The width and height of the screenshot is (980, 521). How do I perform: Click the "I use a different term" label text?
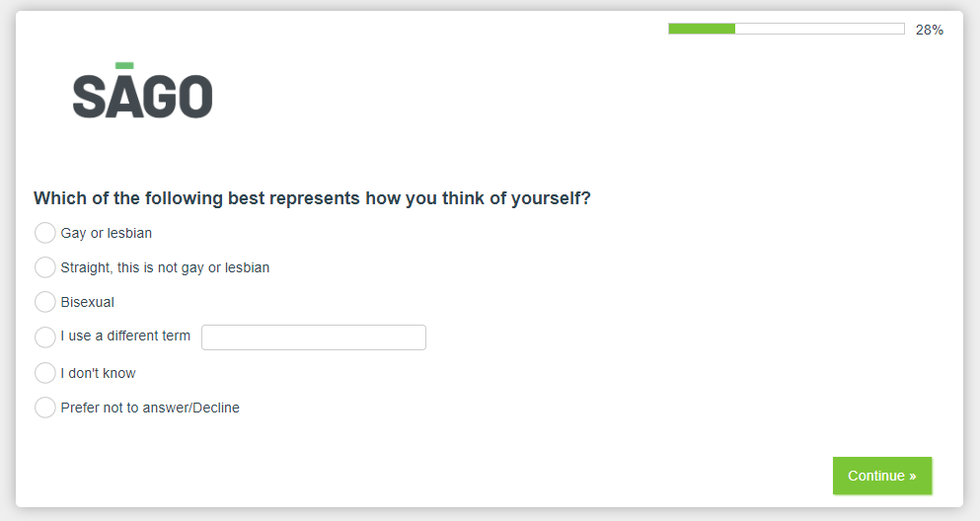pos(125,336)
